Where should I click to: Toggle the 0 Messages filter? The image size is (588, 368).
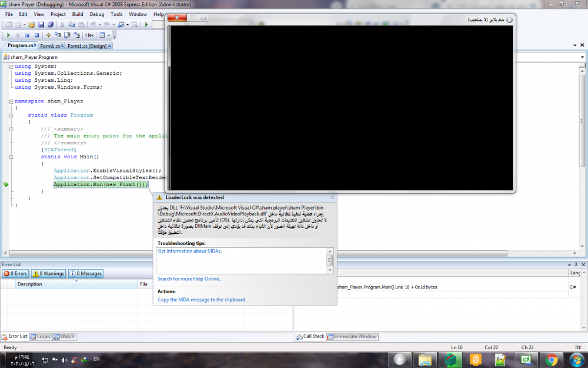pos(86,274)
